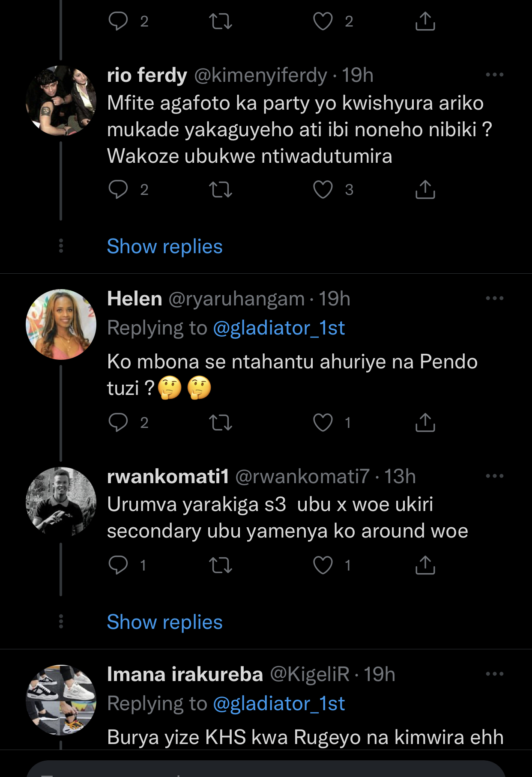Reply to Helen's tweet
This screenshot has width=532, height=777.
point(118,422)
